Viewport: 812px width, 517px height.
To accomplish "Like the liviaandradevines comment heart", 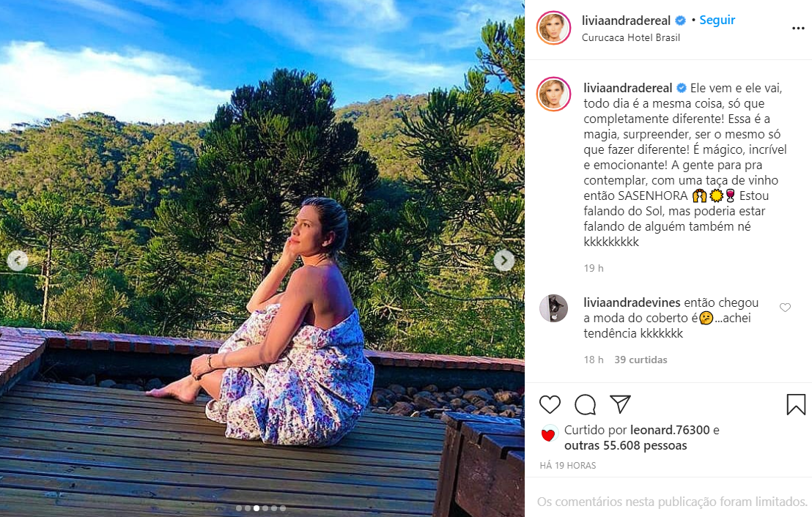I will 785,308.
